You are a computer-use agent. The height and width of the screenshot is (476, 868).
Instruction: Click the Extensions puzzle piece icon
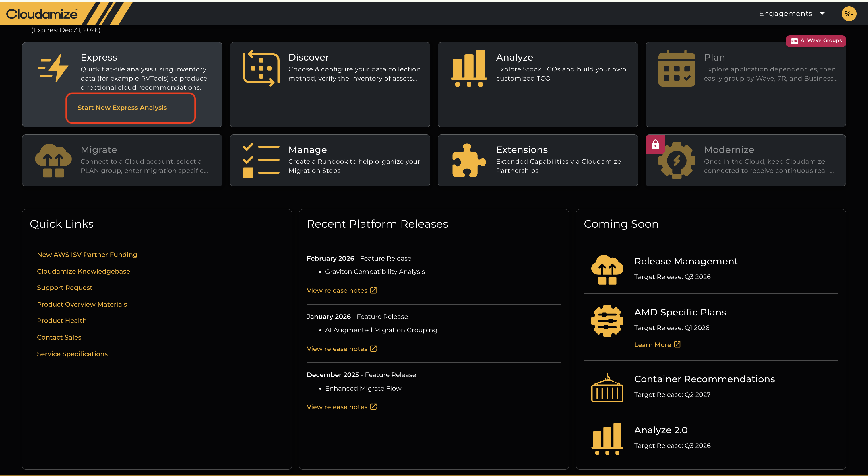[469, 161]
